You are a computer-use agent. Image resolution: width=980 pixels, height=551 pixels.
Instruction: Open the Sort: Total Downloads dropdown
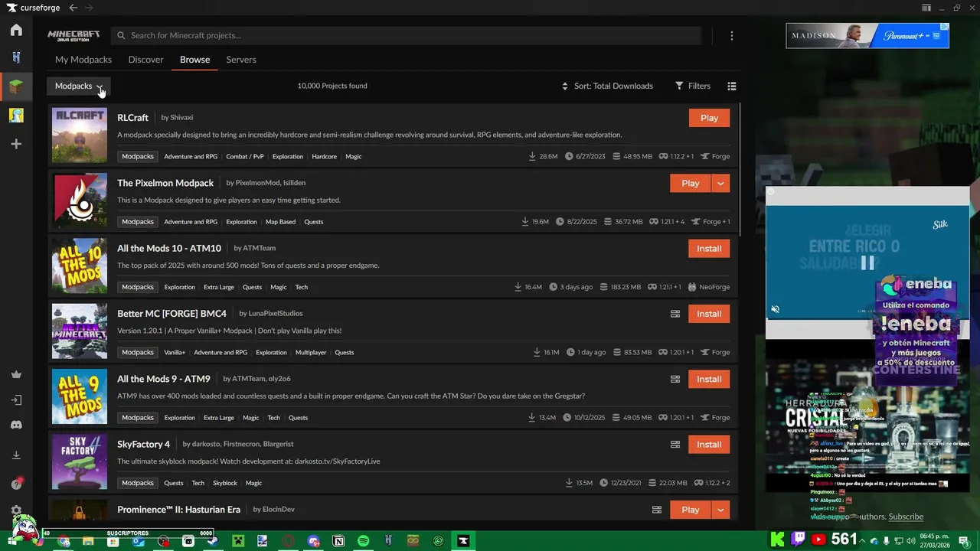tap(607, 86)
